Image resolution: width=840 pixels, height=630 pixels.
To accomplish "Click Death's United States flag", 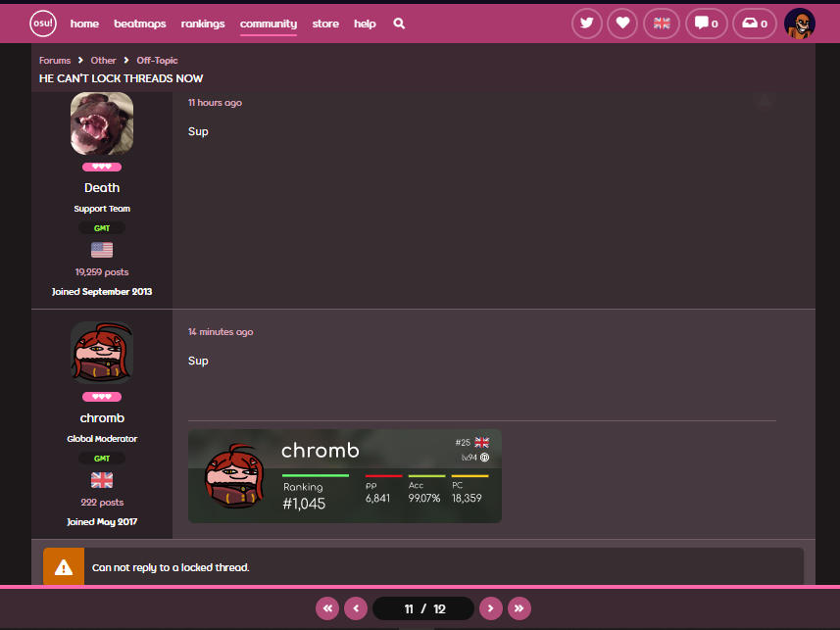I will [x=102, y=250].
